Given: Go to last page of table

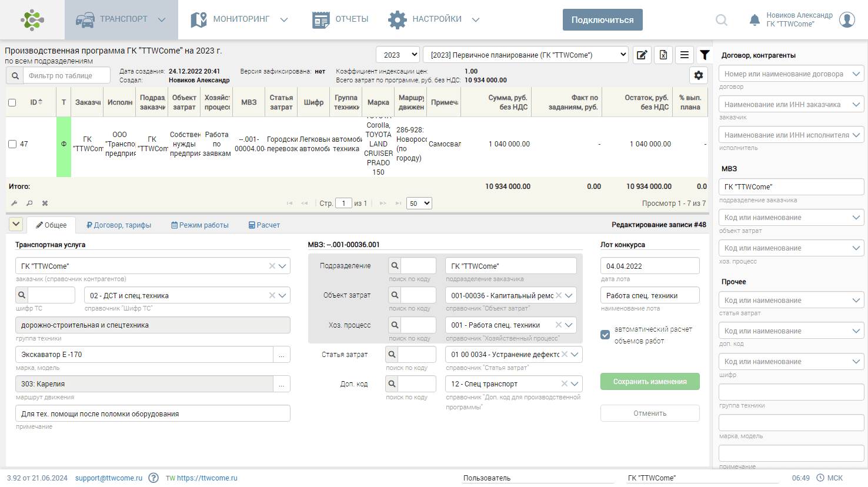Looking at the screenshot, I should [398, 203].
